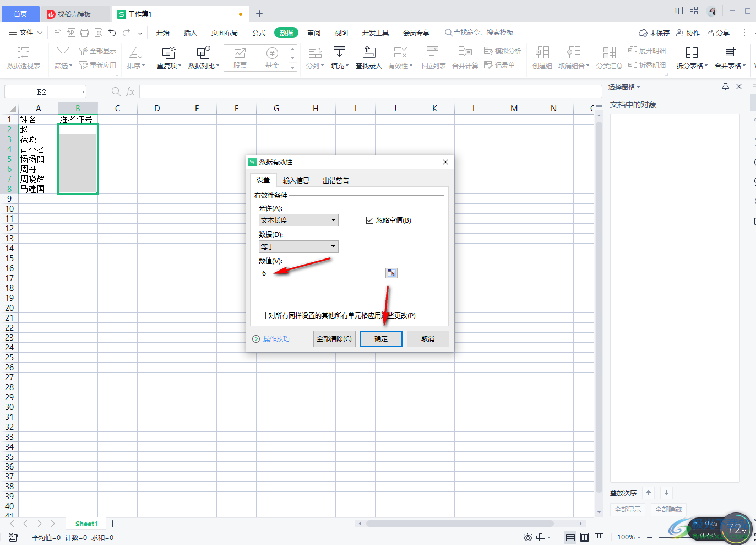The image size is (756, 545).
Task: Click the Save icon in quick toolbar
Action: (57, 33)
